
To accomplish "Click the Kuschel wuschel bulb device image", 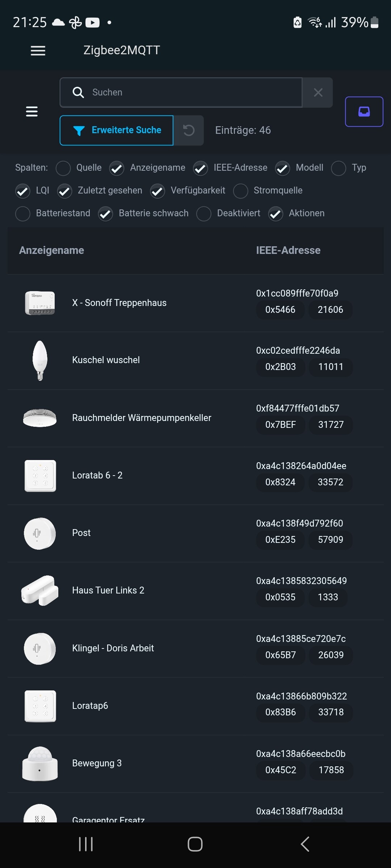I will [40, 360].
